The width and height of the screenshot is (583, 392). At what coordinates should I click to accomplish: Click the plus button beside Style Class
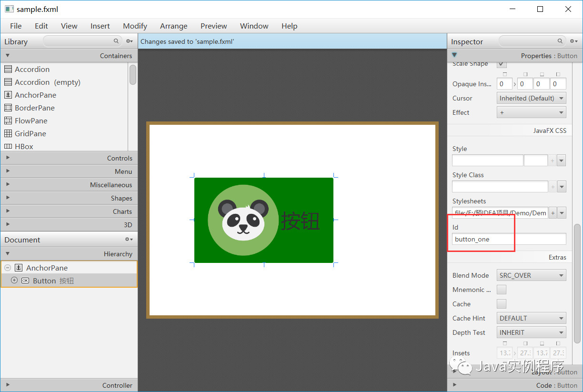click(553, 186)
